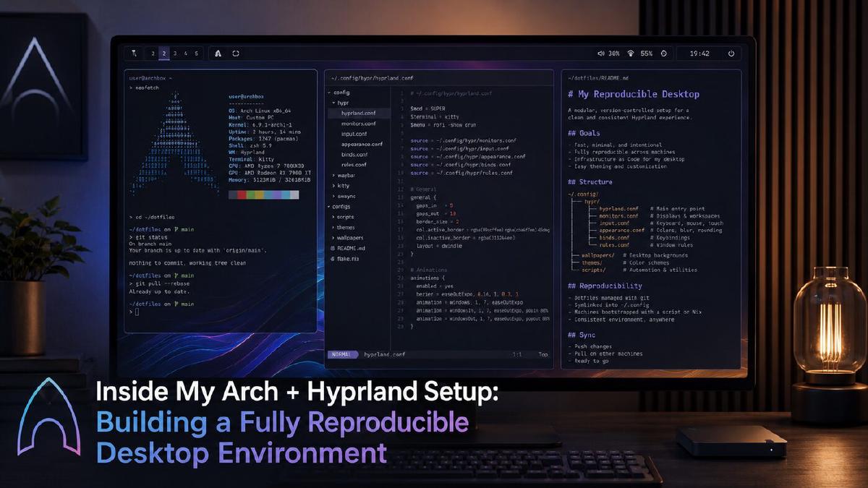
Task: Click the ~/.config/hypr/hyprland.conf editor title
Action: [x=372, y=77]
